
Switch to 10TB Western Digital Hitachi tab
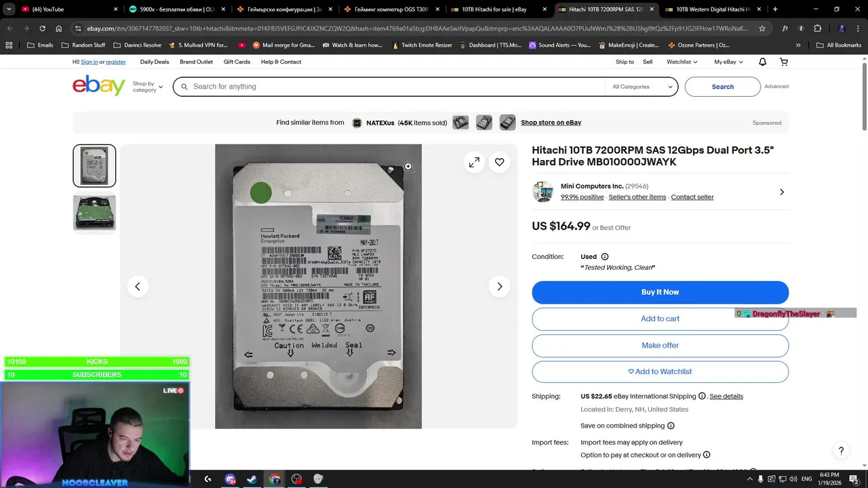(x=711, y=9)
